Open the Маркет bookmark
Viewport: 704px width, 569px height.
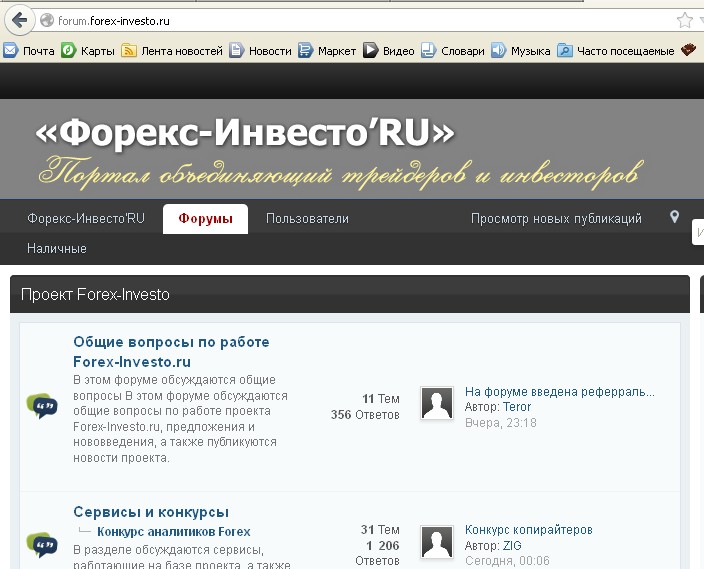[327, 51]
